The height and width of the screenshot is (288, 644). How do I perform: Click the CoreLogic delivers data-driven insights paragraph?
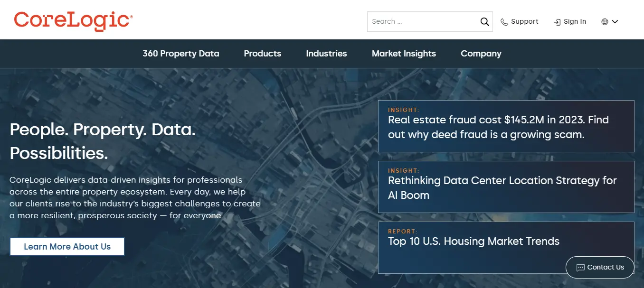click(x=135, y=198)
